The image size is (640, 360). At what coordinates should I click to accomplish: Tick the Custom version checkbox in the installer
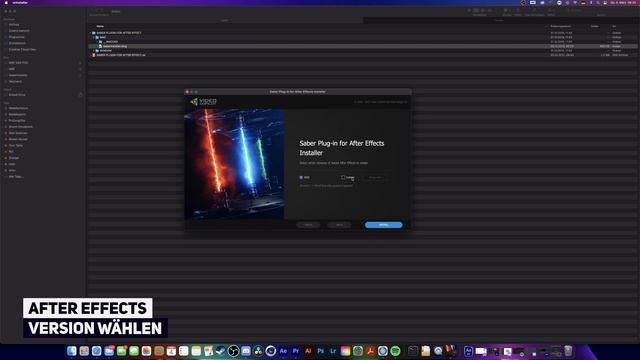(343, 177)
